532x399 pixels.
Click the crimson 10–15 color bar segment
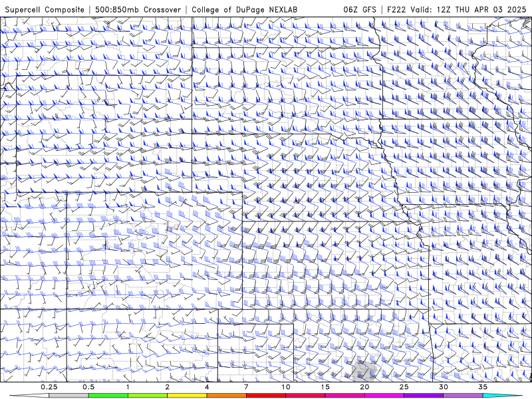[x=305, y=396]
